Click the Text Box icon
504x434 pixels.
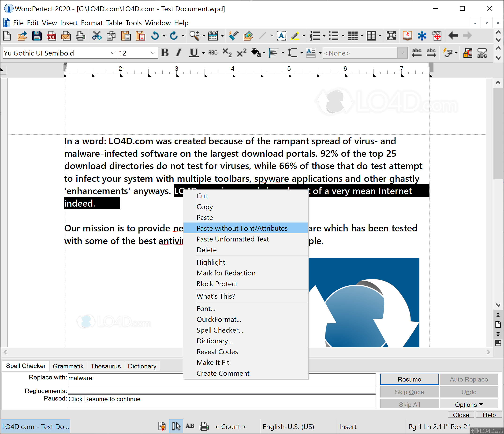pos(281,36)
